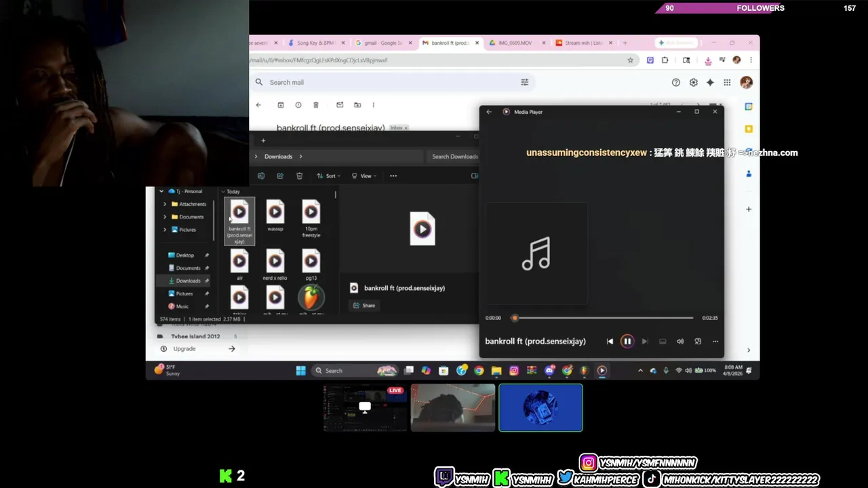Viewport: 868px width, 488px height.
Task: Click the Search mail field
Action: click(392, 82)
